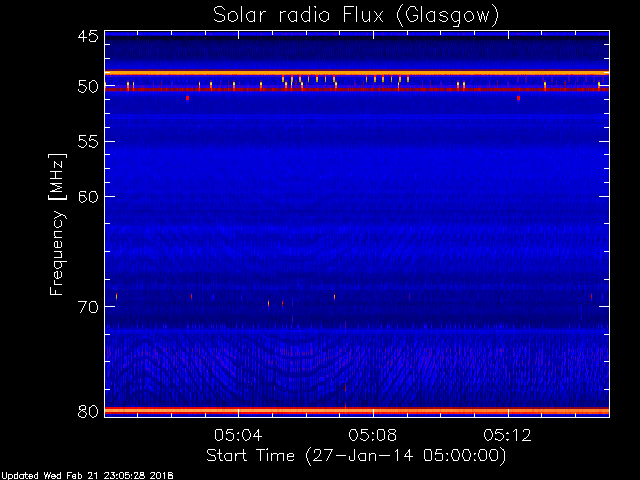Click the 'Frequency [MHz]' vertical axis title
The height and width of the screenshot is (480, 640).
click(57, 224)
